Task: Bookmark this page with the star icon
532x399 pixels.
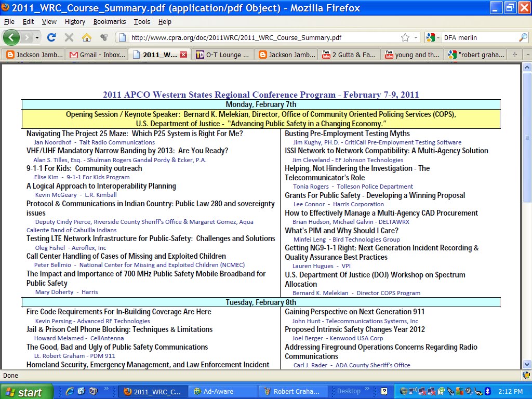Action: click(405, 37)
